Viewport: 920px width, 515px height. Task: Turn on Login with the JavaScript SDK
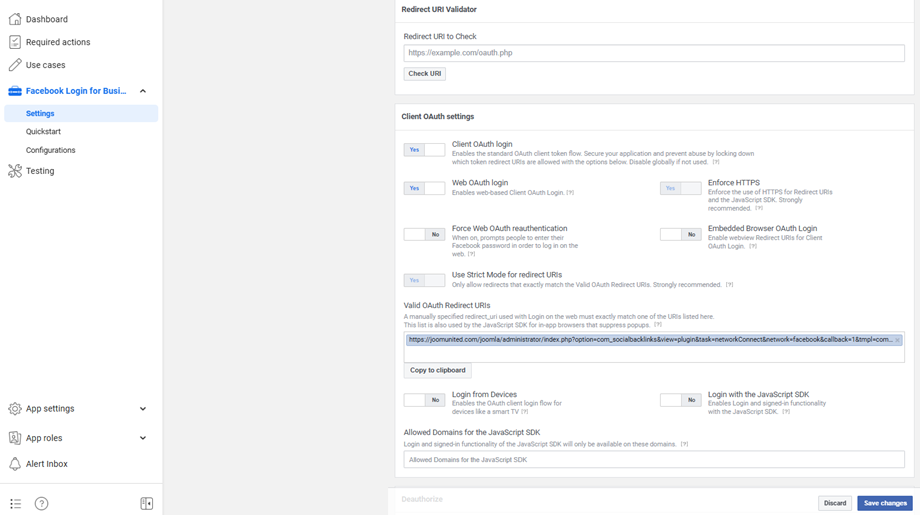pyautogui.click(x=680, y=400)
